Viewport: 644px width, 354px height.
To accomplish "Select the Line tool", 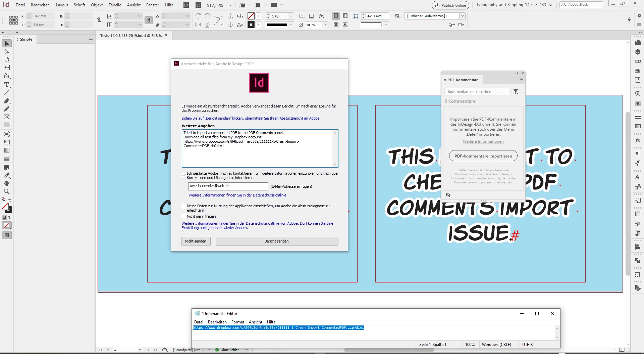I will coord(7,93).
